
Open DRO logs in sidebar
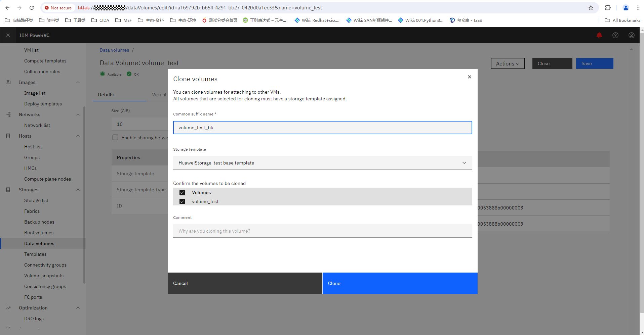coord(34,319)
